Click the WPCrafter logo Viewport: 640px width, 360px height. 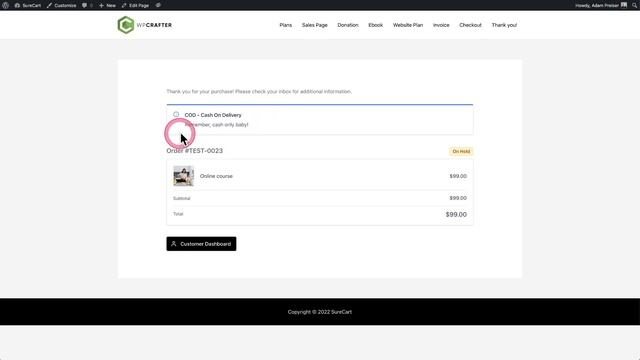click(144, 25)
